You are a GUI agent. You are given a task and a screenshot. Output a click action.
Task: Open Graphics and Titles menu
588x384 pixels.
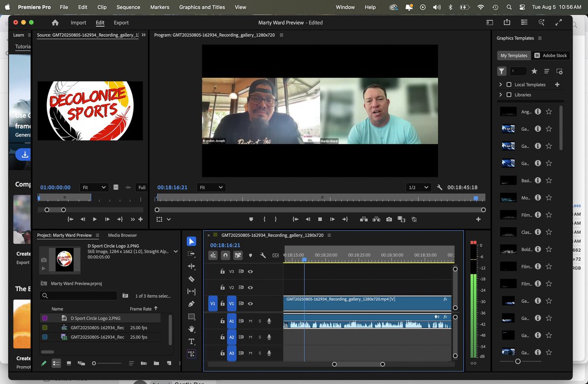pos(202,7)
